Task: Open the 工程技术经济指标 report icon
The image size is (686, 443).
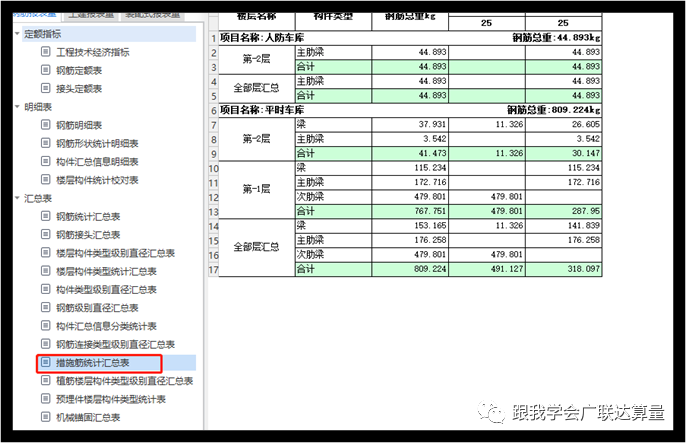Action: [x=46, y=52]
